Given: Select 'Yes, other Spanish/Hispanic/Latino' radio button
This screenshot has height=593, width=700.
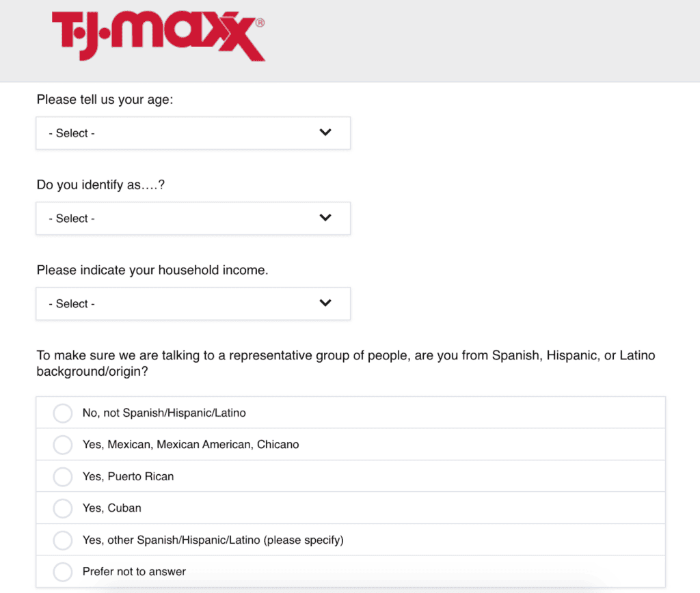Looking at the screenshot, I should pyautogui.click(x=63, y=540).
